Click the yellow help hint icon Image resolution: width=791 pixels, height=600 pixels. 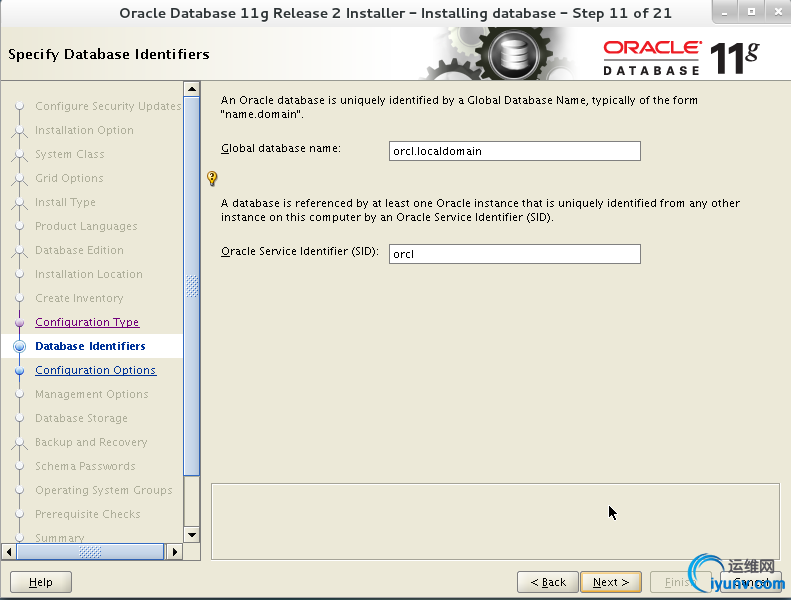(212, 178)
